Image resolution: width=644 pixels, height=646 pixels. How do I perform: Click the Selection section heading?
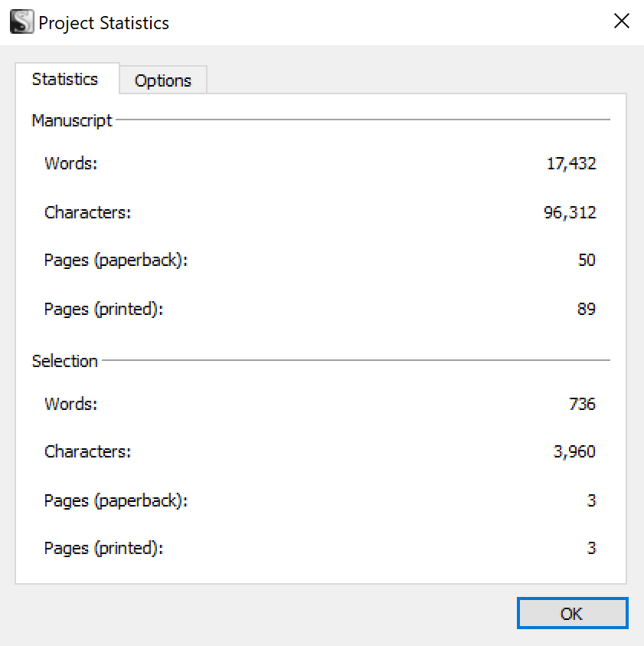pyautogui.click(x=65, y=361)
